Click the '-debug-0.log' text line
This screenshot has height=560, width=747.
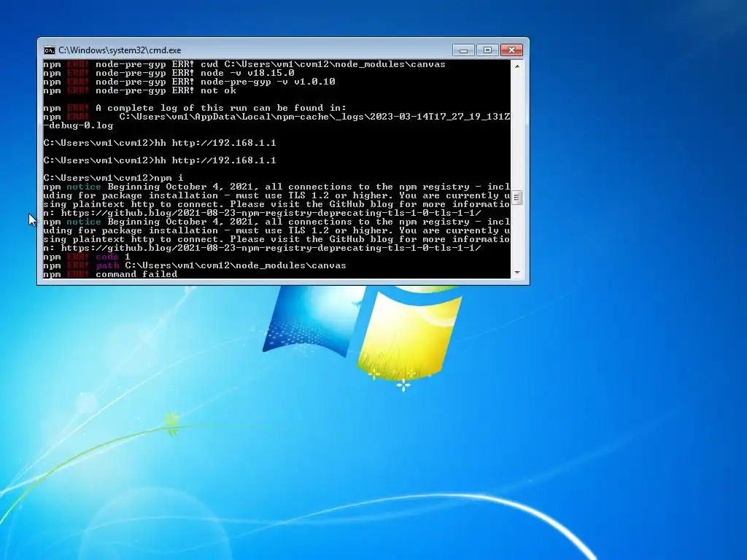[78, 125]
